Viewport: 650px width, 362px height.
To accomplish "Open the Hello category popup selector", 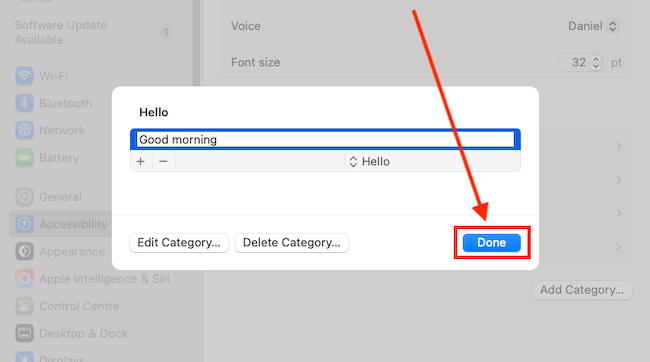I will coord(370,161).
